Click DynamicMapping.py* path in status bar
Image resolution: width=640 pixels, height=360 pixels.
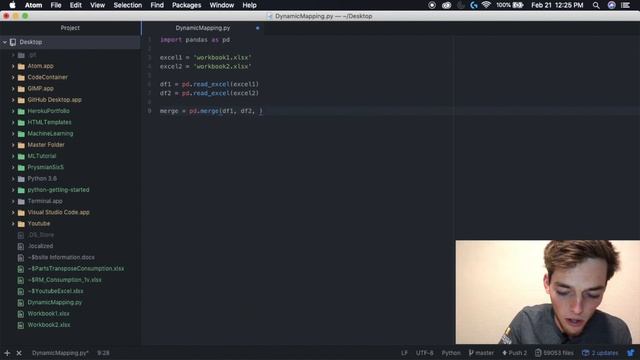tap(60, 353)
